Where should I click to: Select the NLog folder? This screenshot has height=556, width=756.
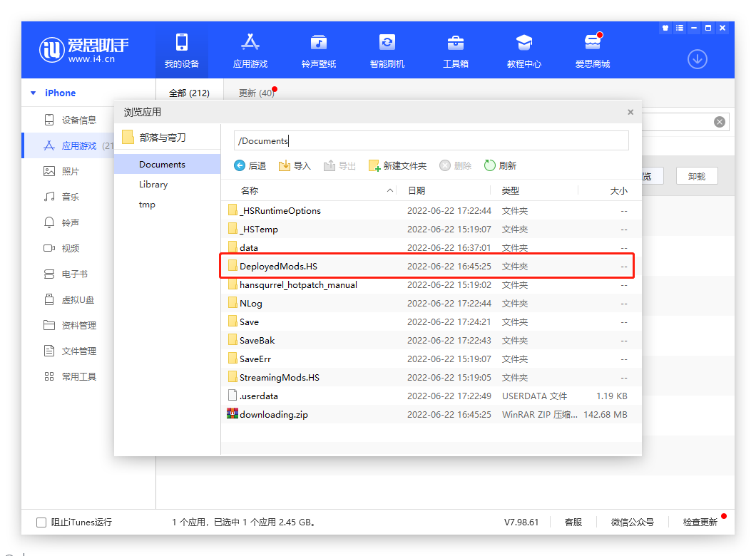431,304
